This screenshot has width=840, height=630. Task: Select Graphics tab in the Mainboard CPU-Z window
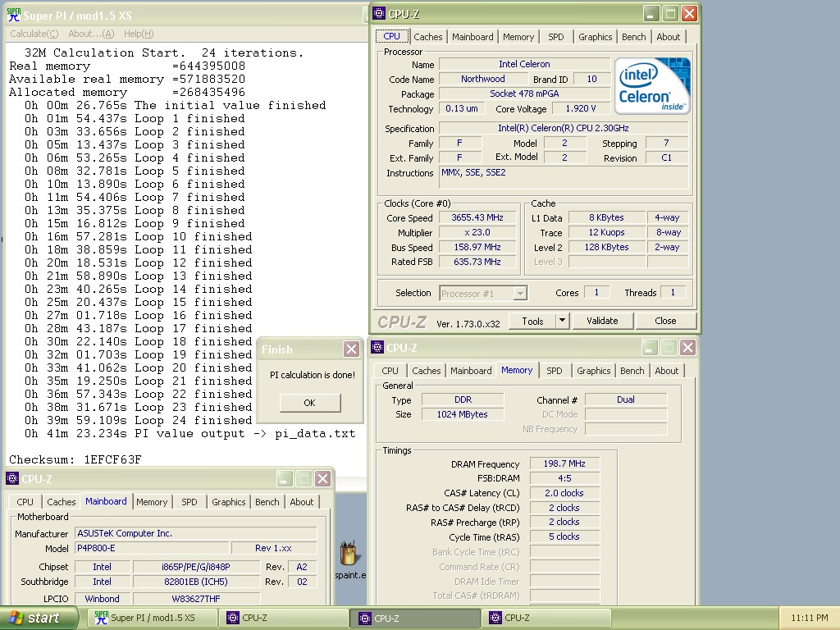(x=228, y=502)
